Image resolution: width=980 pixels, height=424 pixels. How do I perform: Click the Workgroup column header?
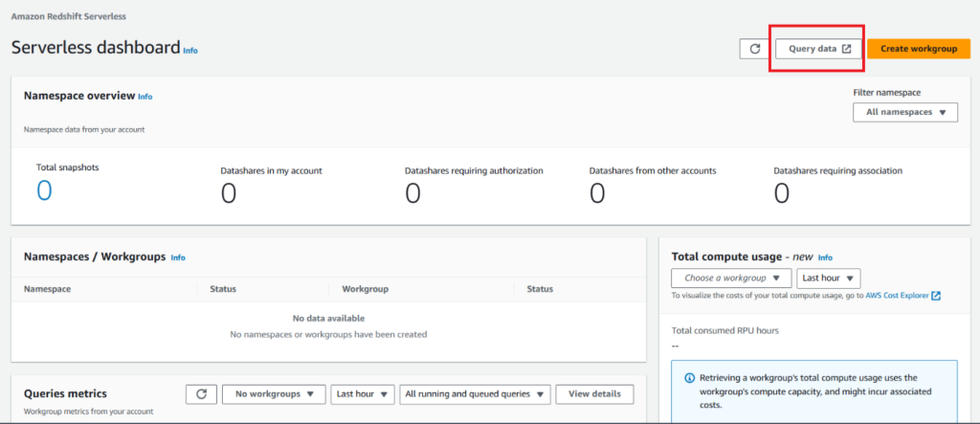click(x=365, y=289)
